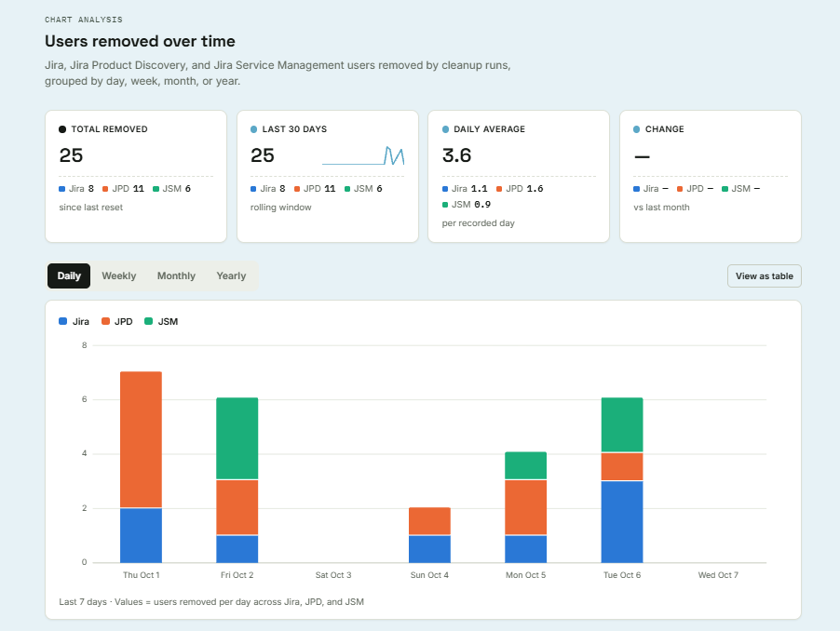The image size is (840, 631).
Task: Click the View as table button
Action: 764,276
